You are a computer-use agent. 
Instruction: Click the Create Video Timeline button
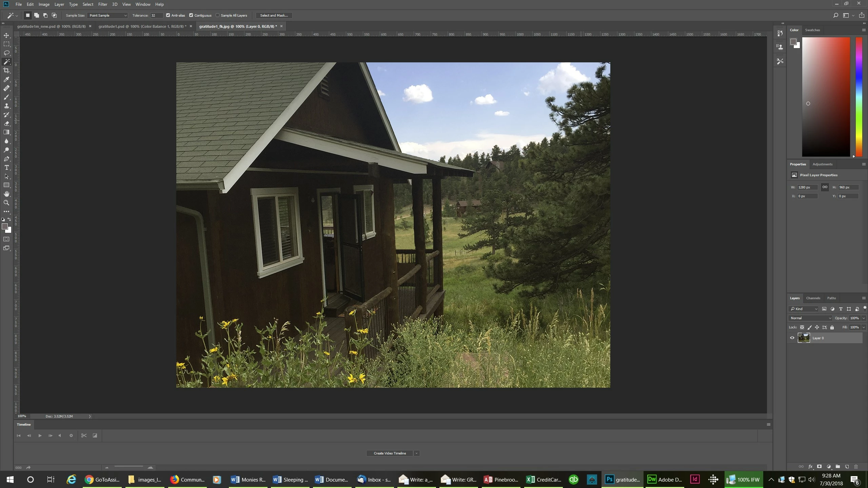click(390, 453)
